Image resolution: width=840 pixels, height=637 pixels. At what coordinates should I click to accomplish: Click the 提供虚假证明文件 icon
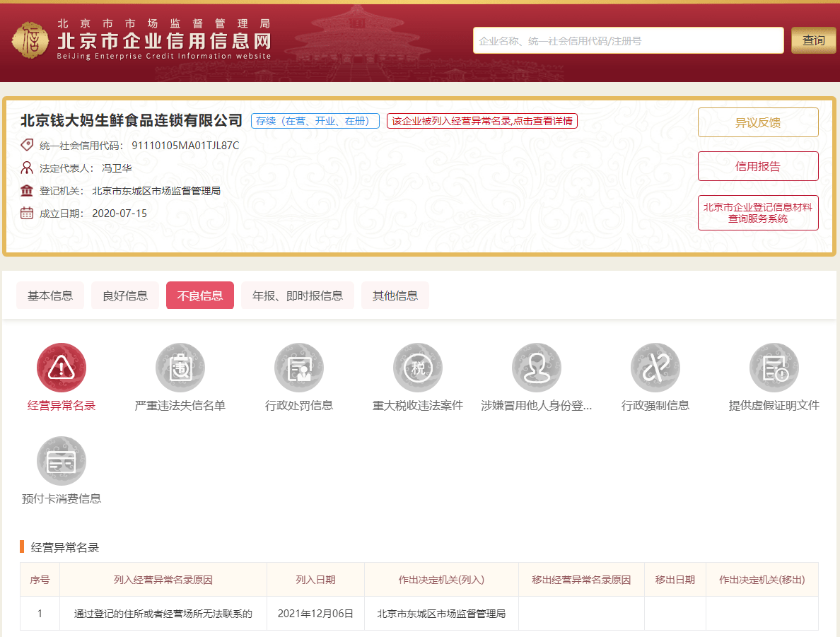pyautogui.click(x=774, y=367)
